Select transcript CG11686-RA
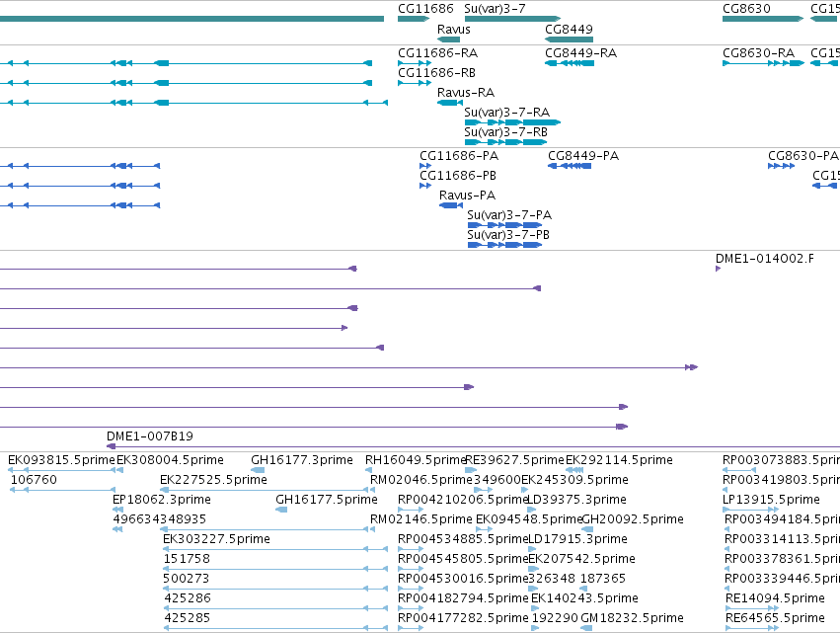Screen dimensions: 840x633 coord(415,63)
